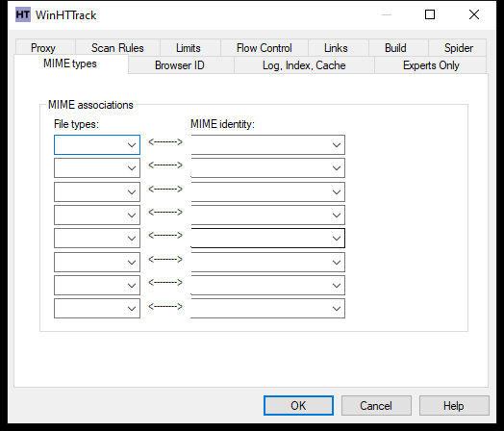Expand eighth MIME identity dropdown arrow
Screen dimensions: 504x431
(337, 309)
